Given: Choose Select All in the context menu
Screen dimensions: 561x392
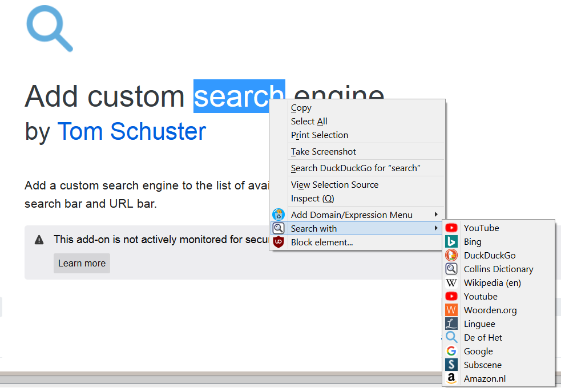Looking at the screenshot, I should pos(357,121).
